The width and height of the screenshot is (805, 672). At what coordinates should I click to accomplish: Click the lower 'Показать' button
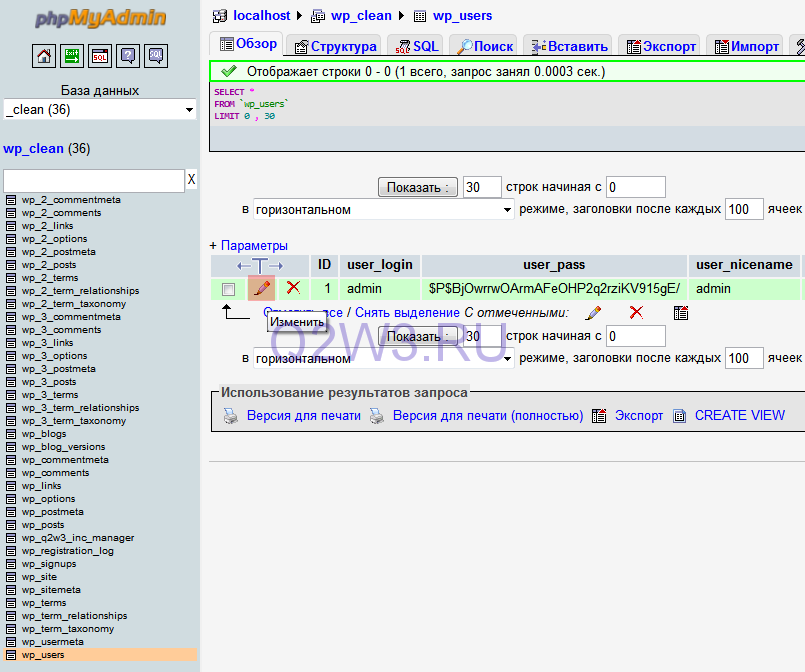coord(418,336)
